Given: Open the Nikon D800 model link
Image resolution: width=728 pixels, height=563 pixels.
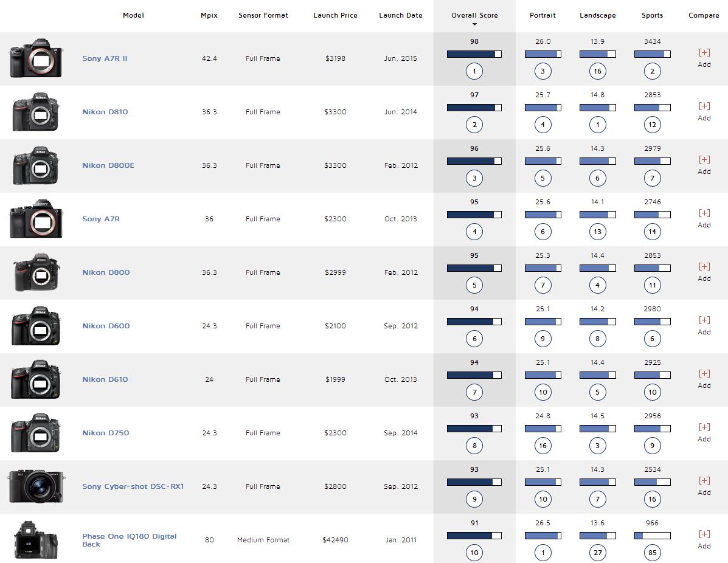Looking at the screenshot, I should click(106, 272).
